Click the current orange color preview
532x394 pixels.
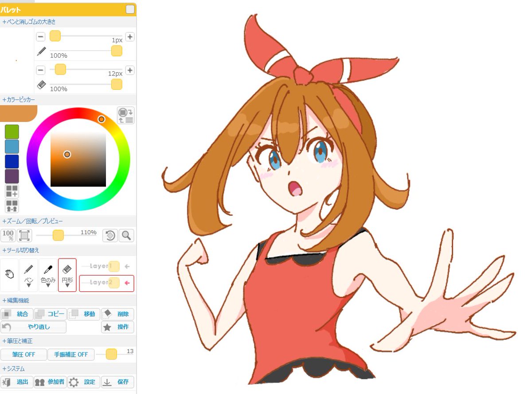[x=18, y=113]
